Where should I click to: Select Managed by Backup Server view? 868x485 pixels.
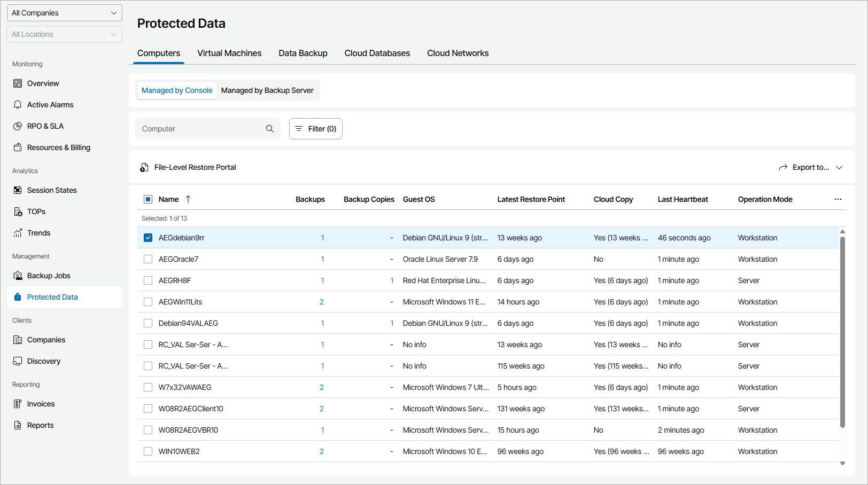tap(267, 90)
